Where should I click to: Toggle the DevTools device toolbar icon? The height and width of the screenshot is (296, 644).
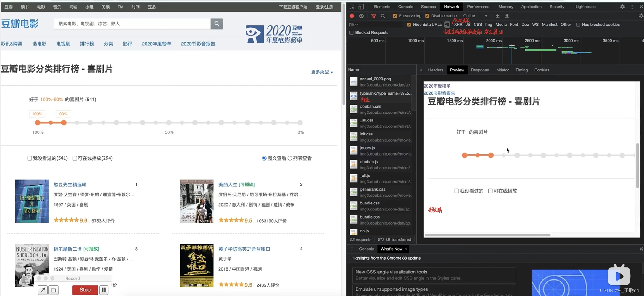(361, 7)
